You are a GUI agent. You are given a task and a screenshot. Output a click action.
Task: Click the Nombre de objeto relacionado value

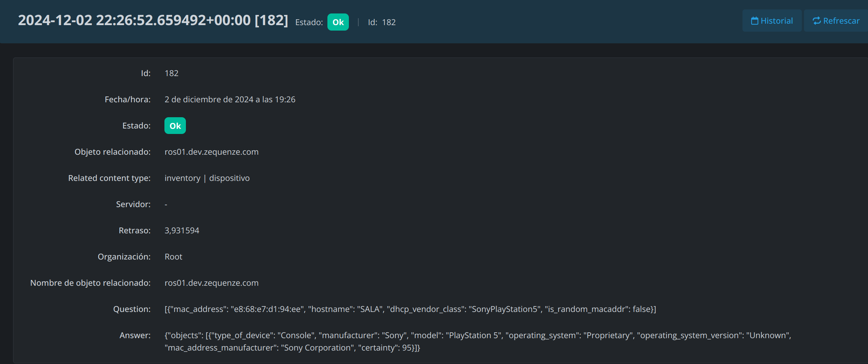(x=211, y=283)
